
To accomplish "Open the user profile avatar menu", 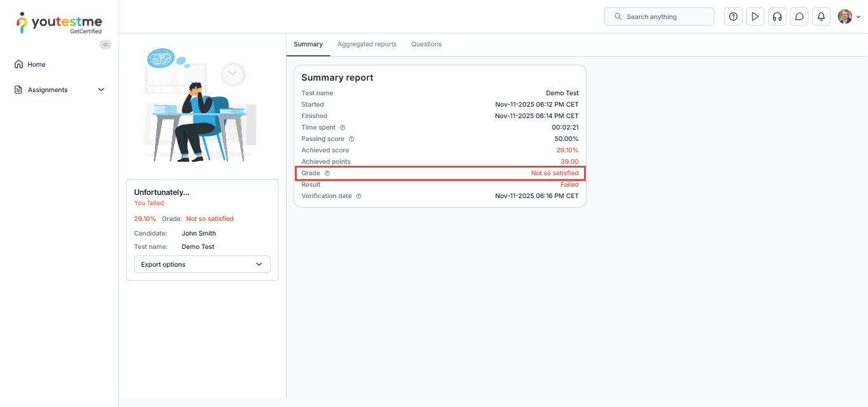I will point(848,17).
